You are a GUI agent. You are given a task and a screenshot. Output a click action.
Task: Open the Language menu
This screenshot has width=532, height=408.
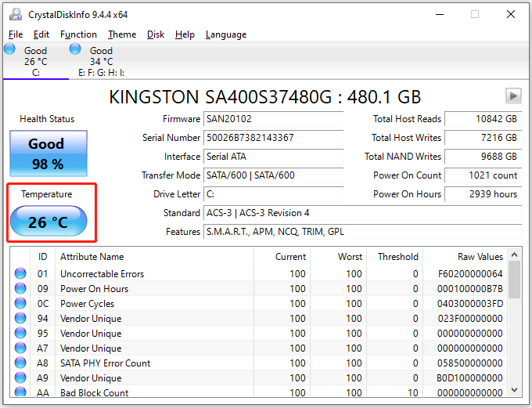(x=226, y=34)
